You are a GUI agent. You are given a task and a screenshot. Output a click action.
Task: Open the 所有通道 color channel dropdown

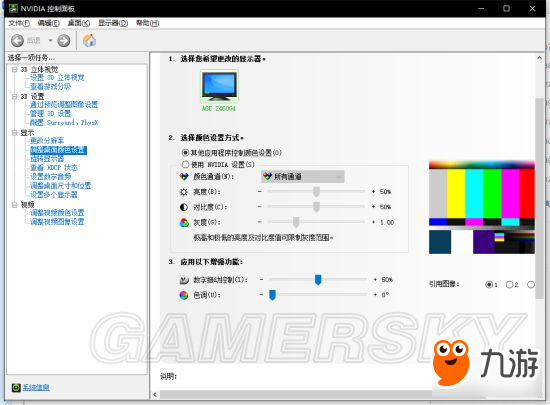(x=303, y=177)
